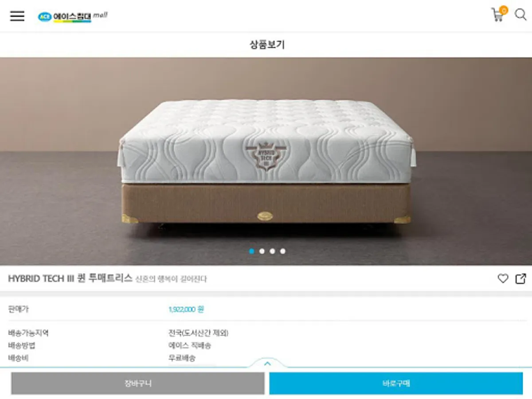Select the 무료배송 shipping fee value
This screenshot has width=532, height=399.
pyautogui.click(x=182, y=358)
